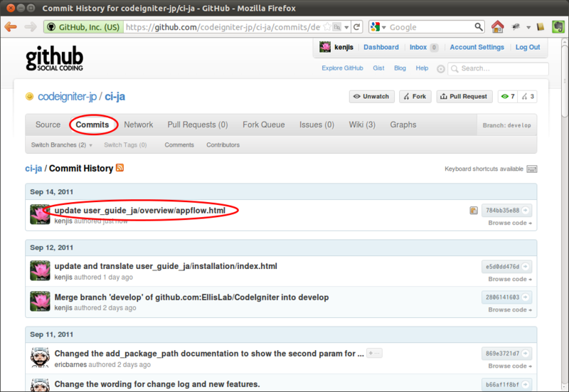Open the Dashboard link
Screen dimensions: 569x392
[381, 47]
